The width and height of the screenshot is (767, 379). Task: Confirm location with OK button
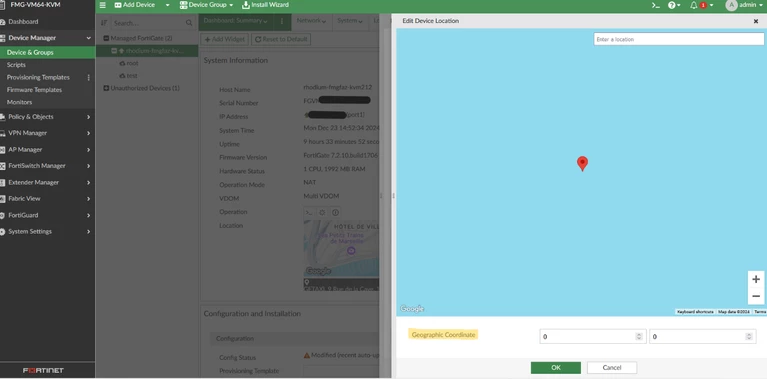(556, 368)
